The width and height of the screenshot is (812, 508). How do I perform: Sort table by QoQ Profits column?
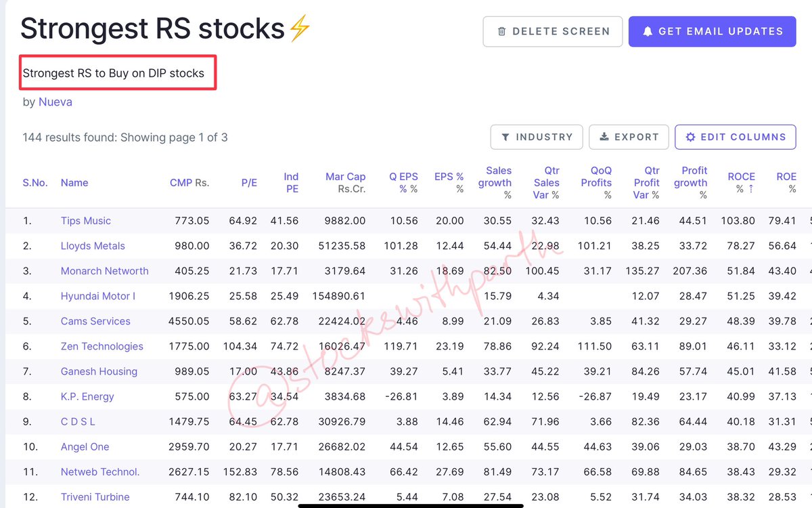[x=596, y=183]
